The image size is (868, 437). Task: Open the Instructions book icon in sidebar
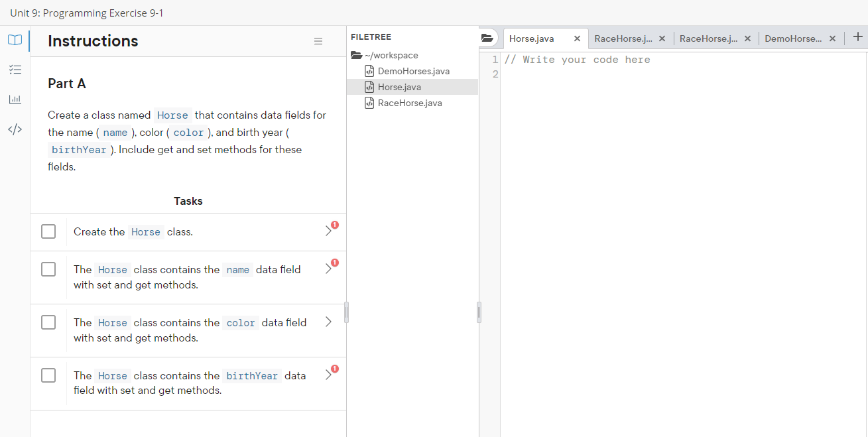pyautogui.click(x=15, y=40)
